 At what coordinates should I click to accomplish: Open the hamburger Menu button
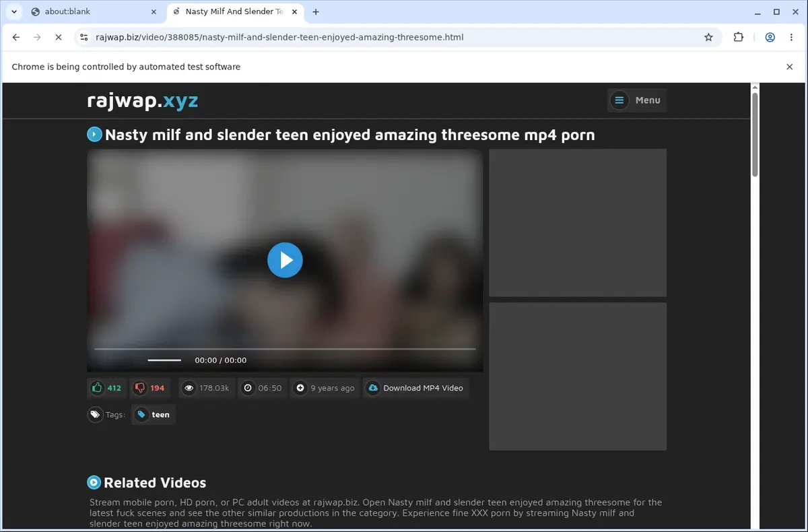tap(637, 100)
